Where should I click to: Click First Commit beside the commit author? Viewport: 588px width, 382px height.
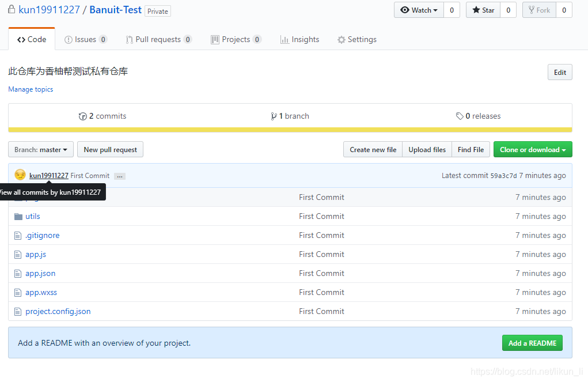pyautogui.click(x=90, y=176)
